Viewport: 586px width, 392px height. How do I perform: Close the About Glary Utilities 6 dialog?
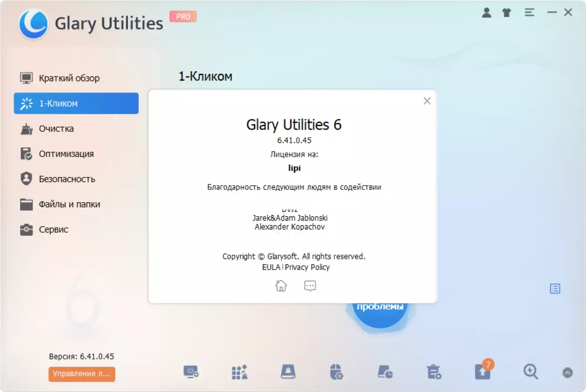coord(427,101)
